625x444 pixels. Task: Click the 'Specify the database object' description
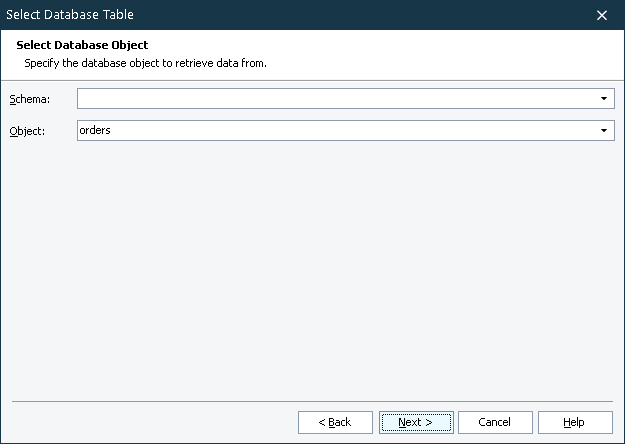click(x=145, y=63)
